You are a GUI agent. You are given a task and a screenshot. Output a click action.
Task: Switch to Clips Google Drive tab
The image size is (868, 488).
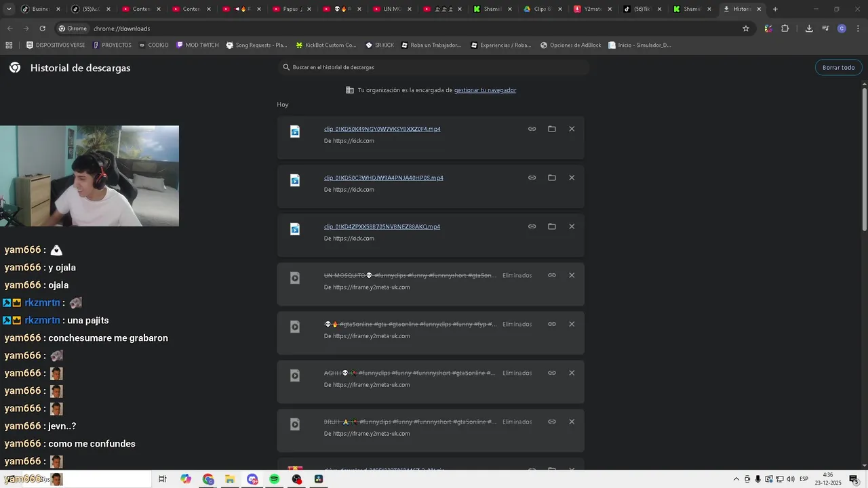click(x=545, y=9)
